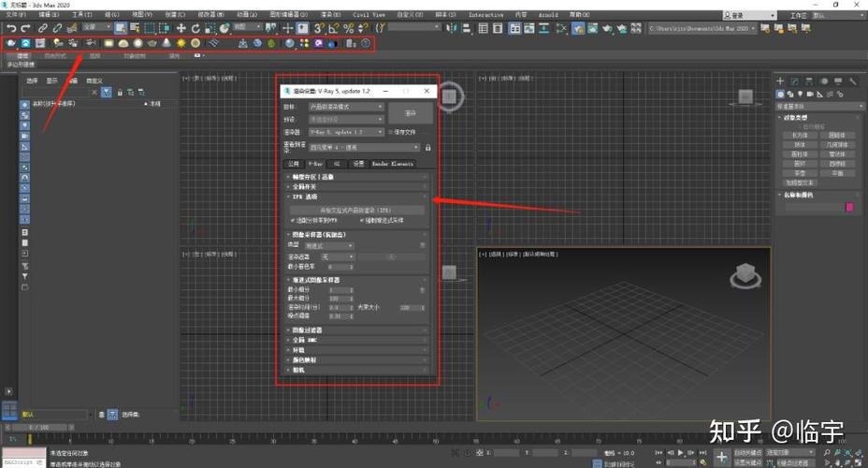868x468 pixels.
Task: Click the Align tool icon
Action: (x=466, y=28)
